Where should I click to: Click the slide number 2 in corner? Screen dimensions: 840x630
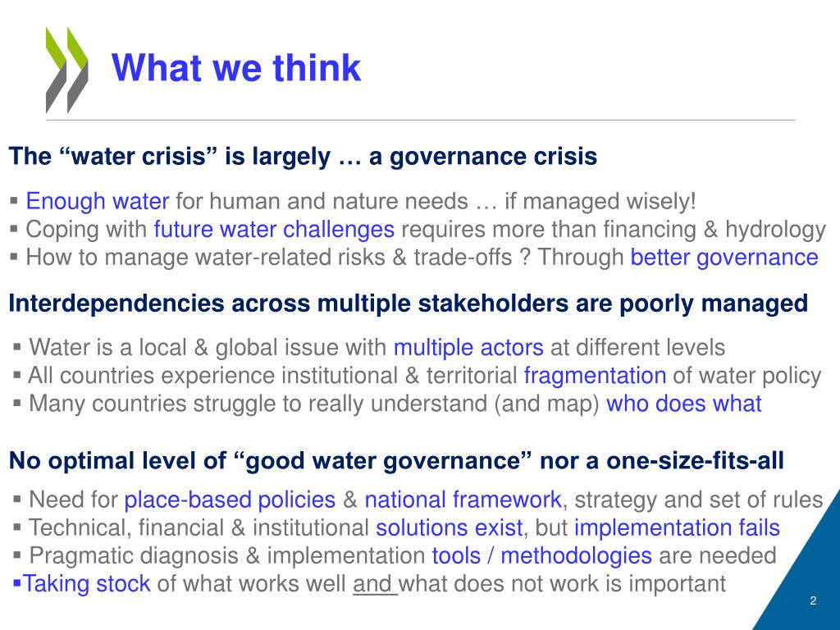tap(813, 601)
